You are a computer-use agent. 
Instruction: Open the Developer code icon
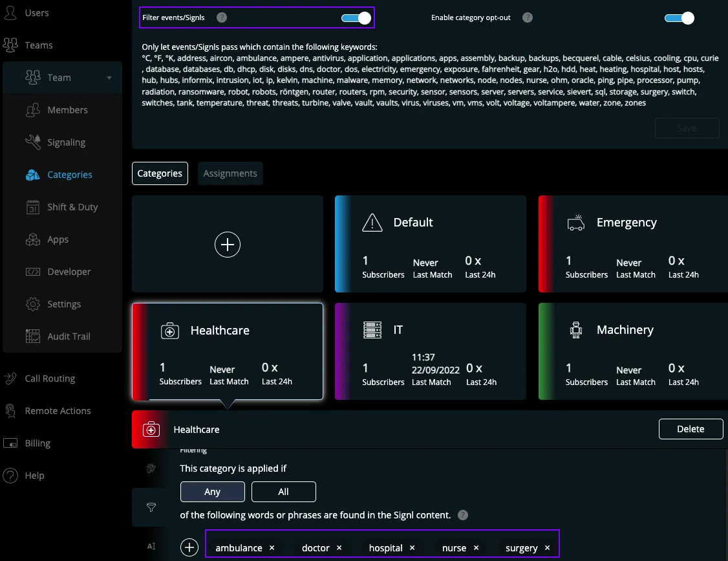(x=32, y=271)
